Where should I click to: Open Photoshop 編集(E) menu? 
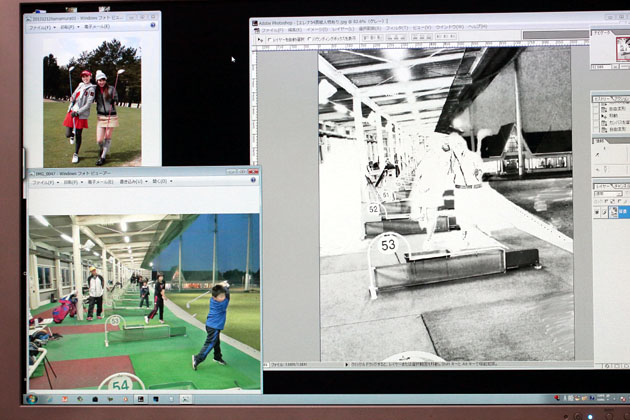(x=295, y=30)
